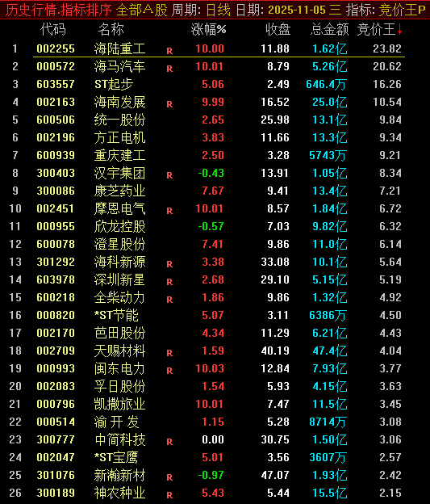This screenshot has height=504, width=430.
Task: Sort by the 竞价王 column header
Action: click(x=376, y=30)
